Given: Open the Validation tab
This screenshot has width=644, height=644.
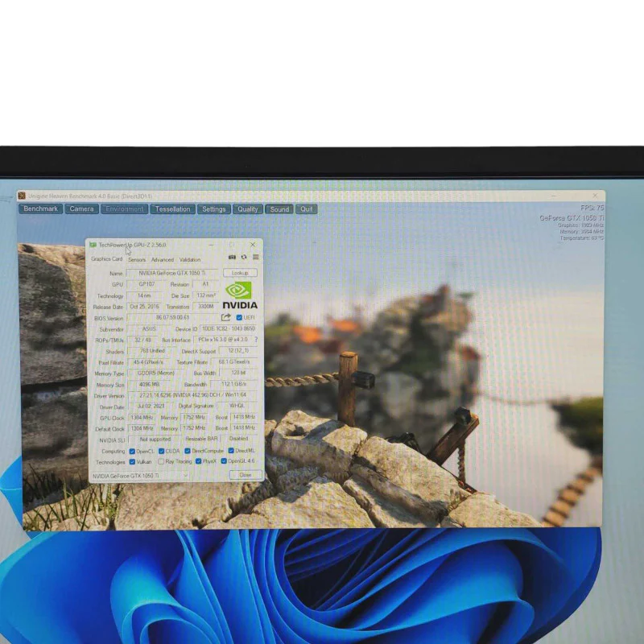Looking at the screenshot, I should pyautogui.click(x=190, y=259).
